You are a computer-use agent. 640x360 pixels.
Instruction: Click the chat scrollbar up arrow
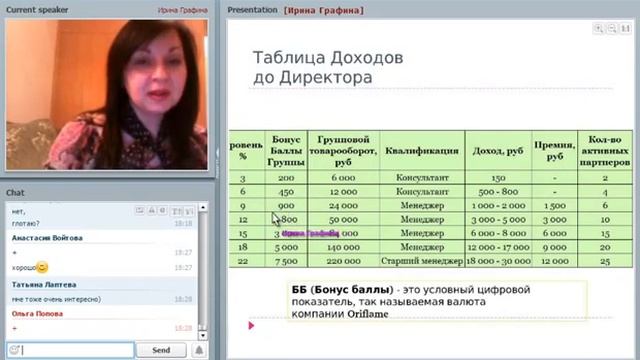click(x=202, y=207)
